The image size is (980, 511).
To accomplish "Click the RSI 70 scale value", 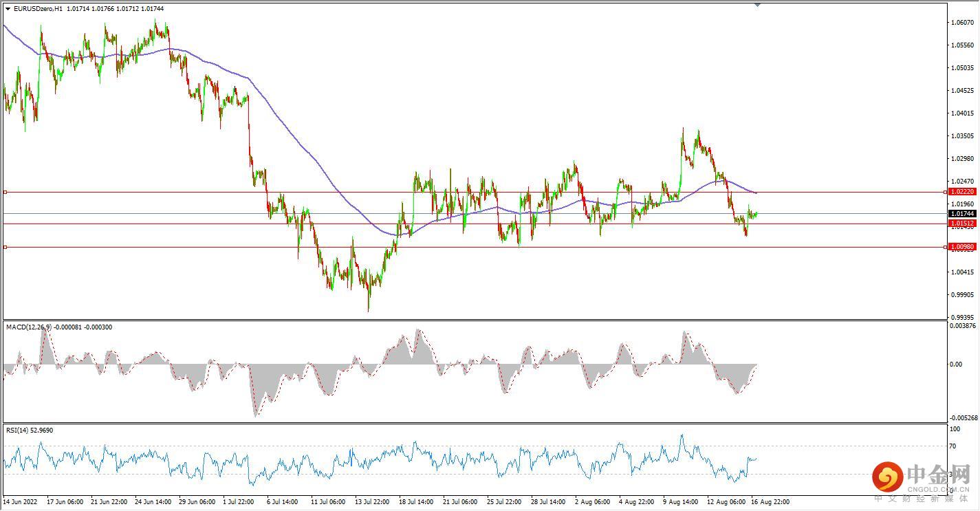I will coord(953,447).
